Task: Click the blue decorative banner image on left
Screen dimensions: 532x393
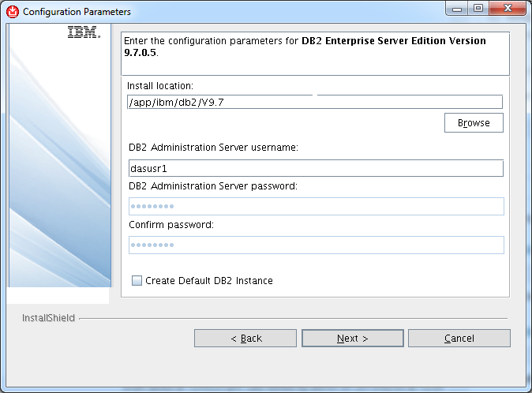Action: pyautogui.click(x=60, y=155)
